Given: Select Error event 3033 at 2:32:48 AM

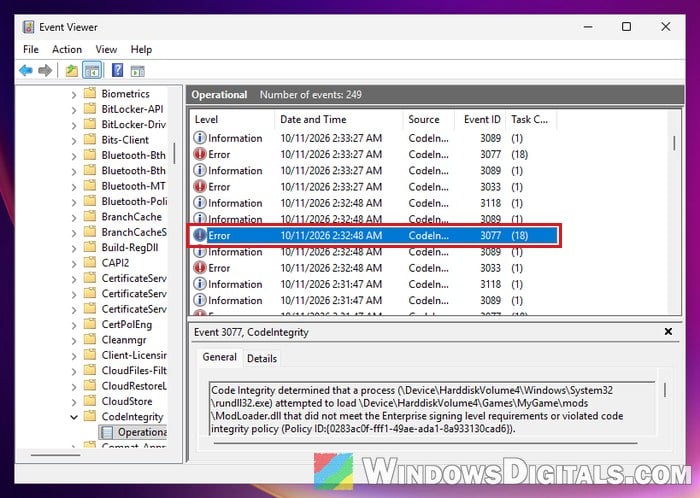Looking at the screenshot, I should [x=375, y=268].
